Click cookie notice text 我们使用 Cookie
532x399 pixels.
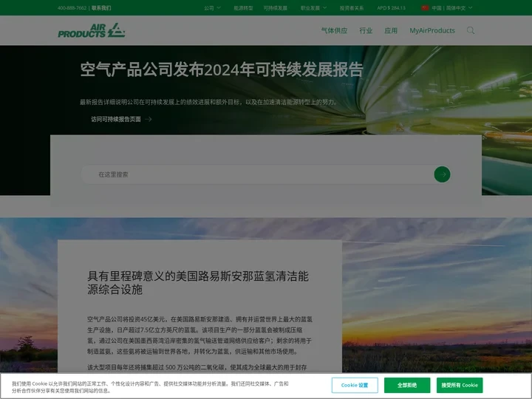click(150, 387)
